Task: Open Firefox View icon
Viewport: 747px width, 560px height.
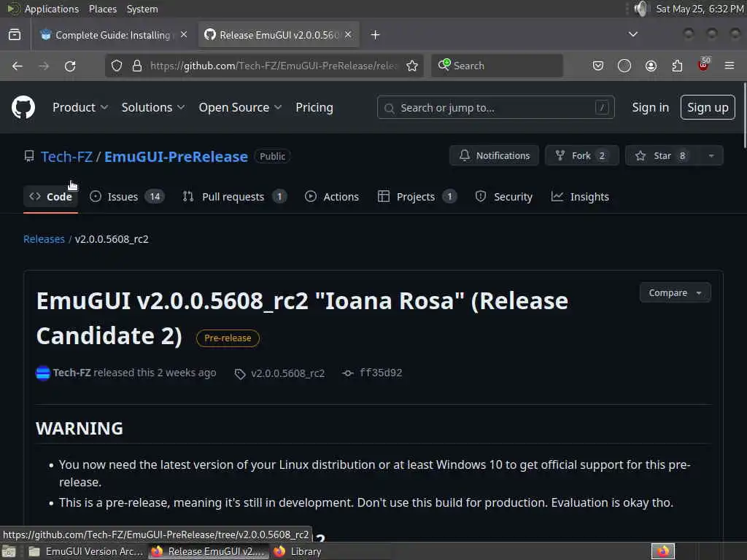Action: click(x=15, y=35)
